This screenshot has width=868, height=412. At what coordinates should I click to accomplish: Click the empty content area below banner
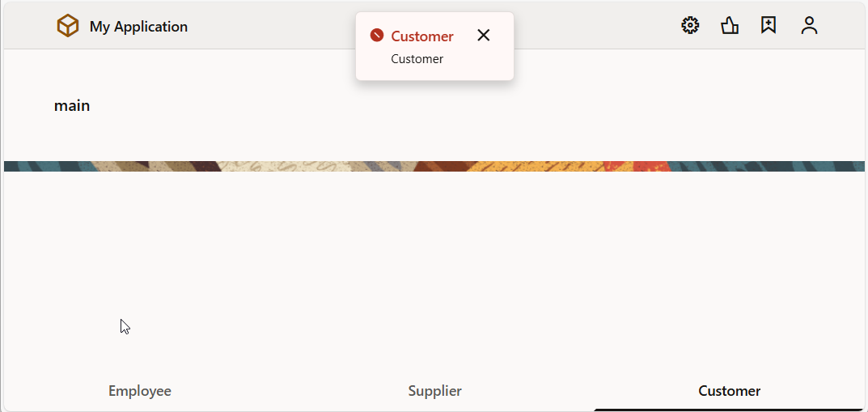(x=434, y=267)
